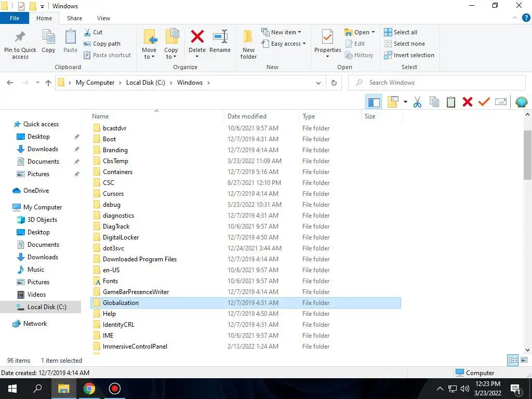Screen dimensions: 532x399
Task: Open Chrome from the taskbar
Action: 89,389
